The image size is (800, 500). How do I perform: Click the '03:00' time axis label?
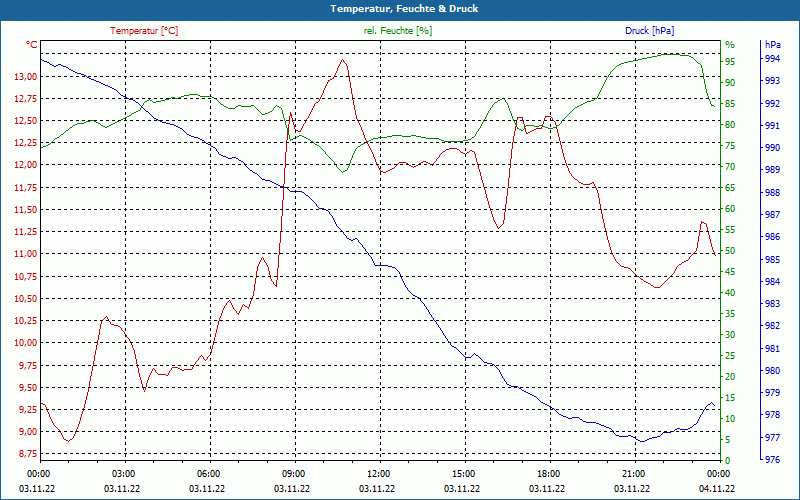(124, 474)
